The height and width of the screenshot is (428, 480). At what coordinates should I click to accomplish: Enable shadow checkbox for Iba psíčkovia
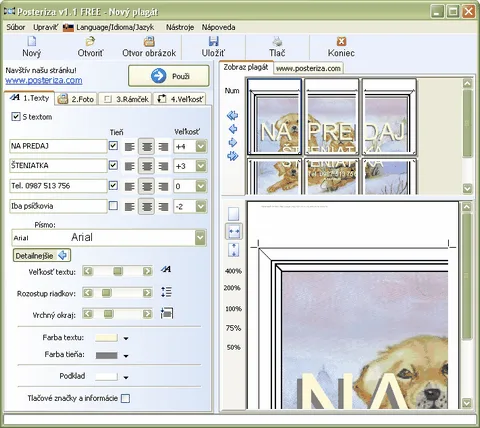113,206
